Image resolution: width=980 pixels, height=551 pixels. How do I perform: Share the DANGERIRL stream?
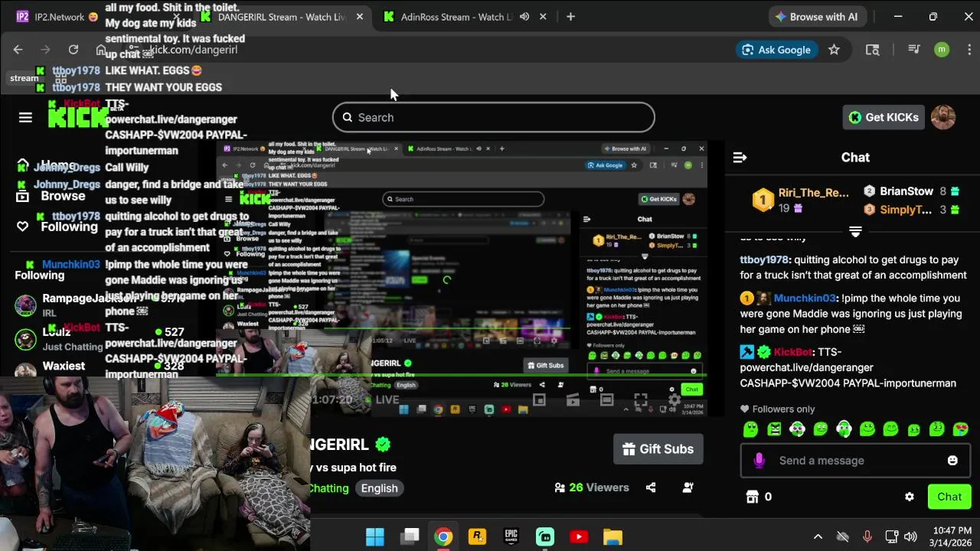pyautogui.click(x=651, y=487)
